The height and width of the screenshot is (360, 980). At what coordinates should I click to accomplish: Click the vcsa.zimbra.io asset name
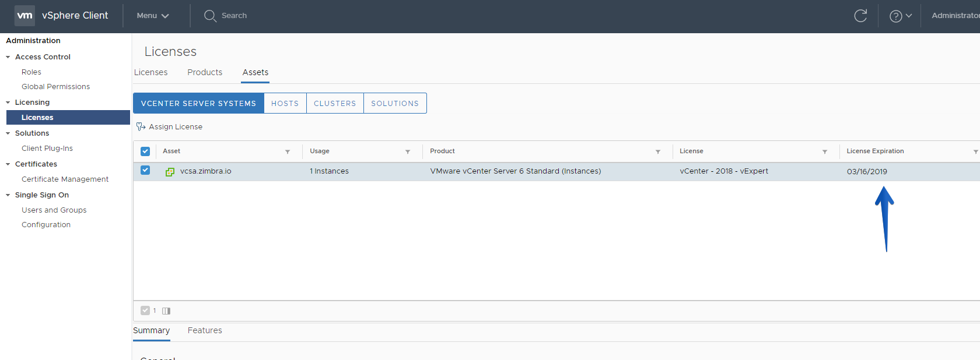[206, 171]
